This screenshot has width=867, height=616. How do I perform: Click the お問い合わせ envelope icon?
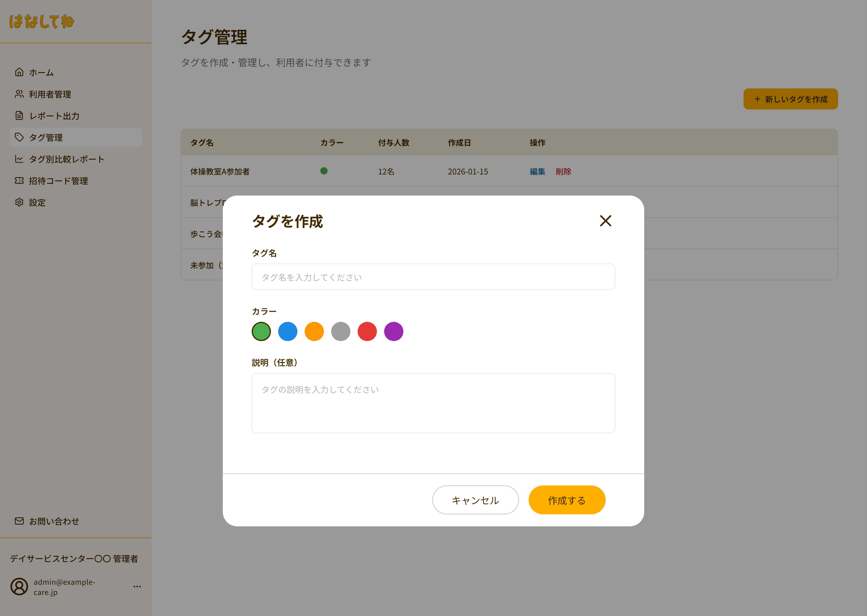tap(19, 521)
